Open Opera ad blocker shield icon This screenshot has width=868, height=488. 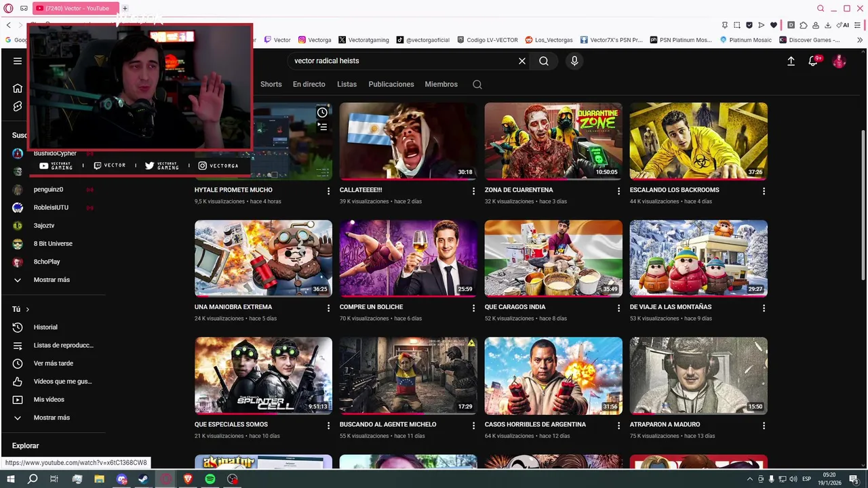pyautogui.click(x=749, y=25)
